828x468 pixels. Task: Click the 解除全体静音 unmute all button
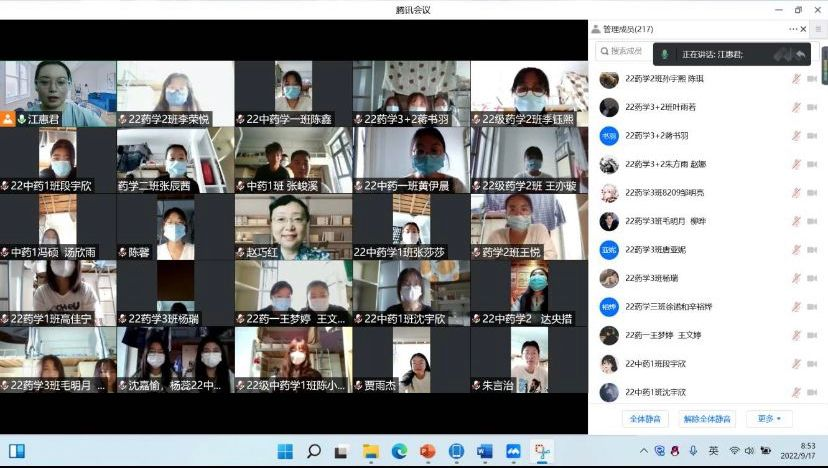(x=707, y=419)
